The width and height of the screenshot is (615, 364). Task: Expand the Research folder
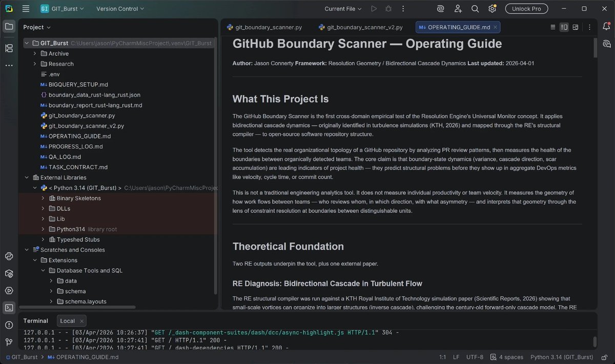[35, 64]
